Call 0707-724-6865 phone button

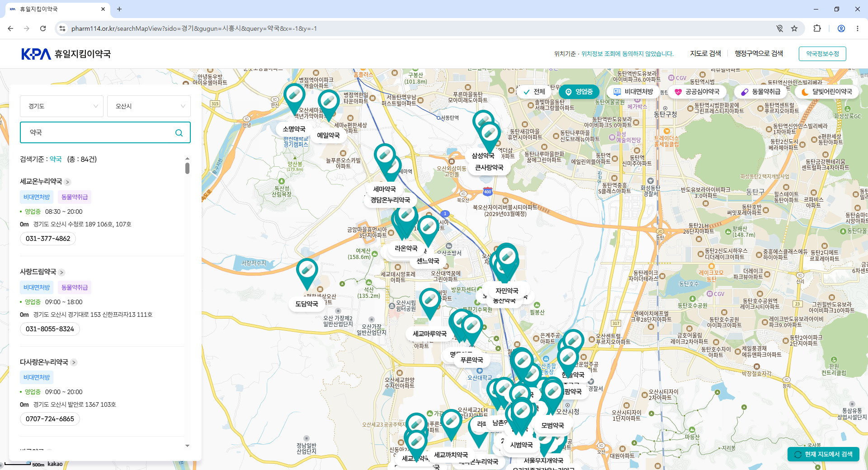pyautogui.click(x=50, y=419)
